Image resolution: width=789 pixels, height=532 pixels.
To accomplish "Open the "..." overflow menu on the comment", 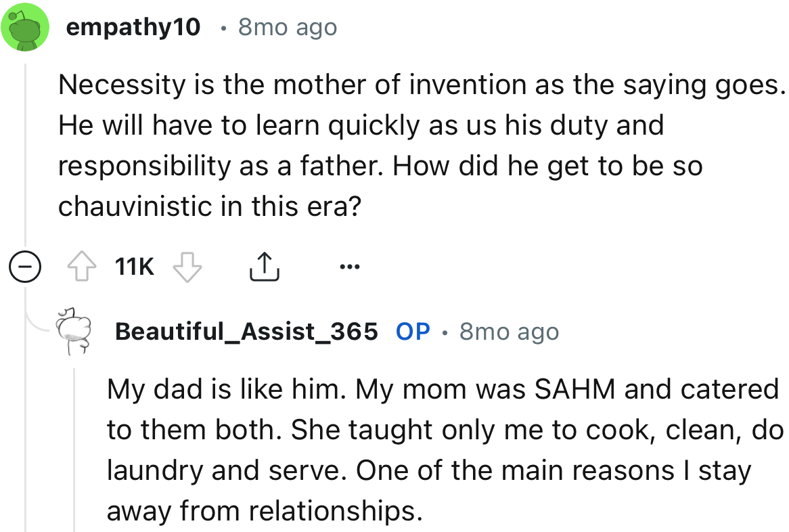I will coord(350,267).
